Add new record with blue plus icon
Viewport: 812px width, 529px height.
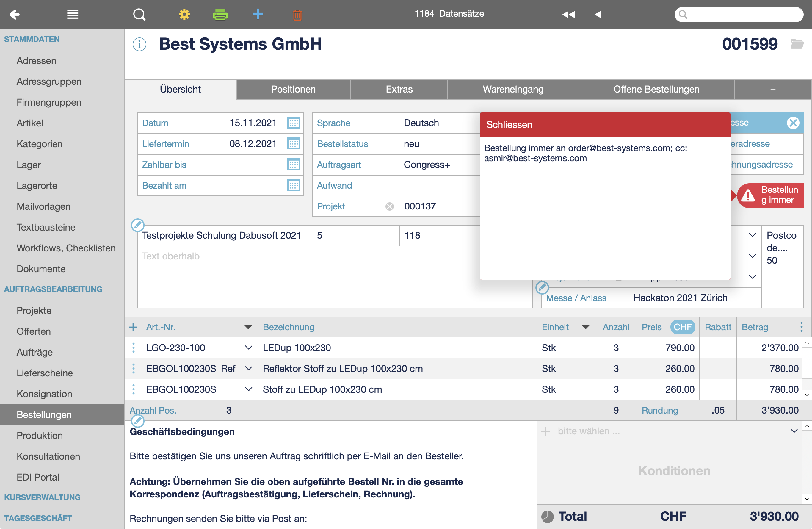point(258,14)
